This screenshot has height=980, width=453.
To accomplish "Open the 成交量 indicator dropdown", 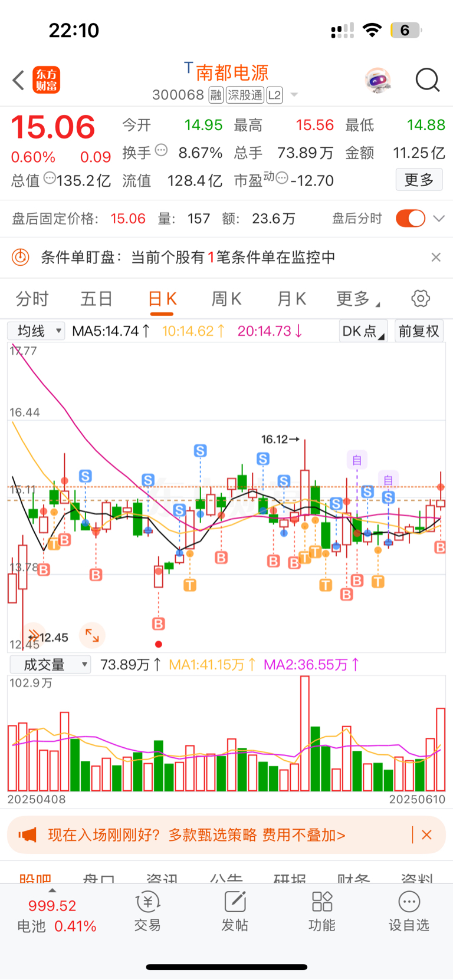I will pos(50,665).
